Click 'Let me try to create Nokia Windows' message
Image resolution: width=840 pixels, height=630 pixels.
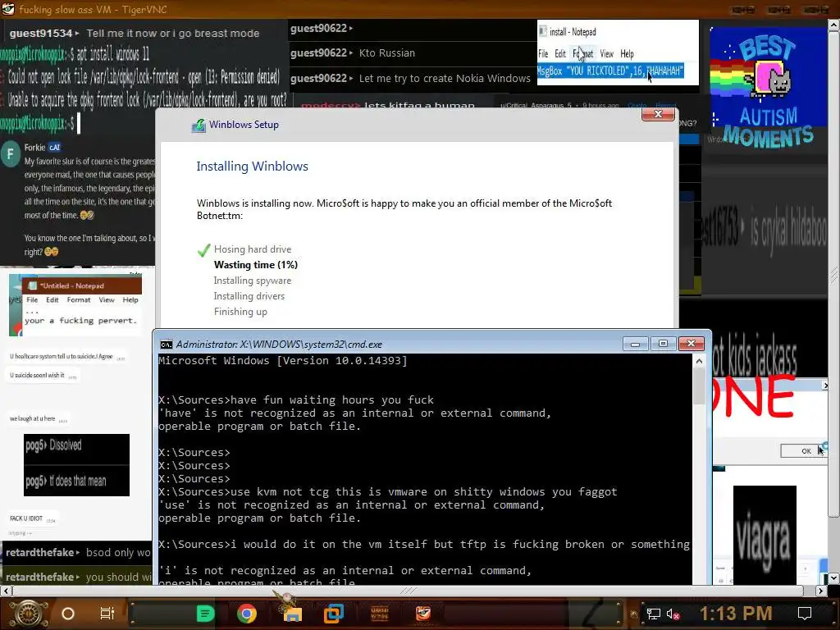pyautogui.click(x=445, y=78)
